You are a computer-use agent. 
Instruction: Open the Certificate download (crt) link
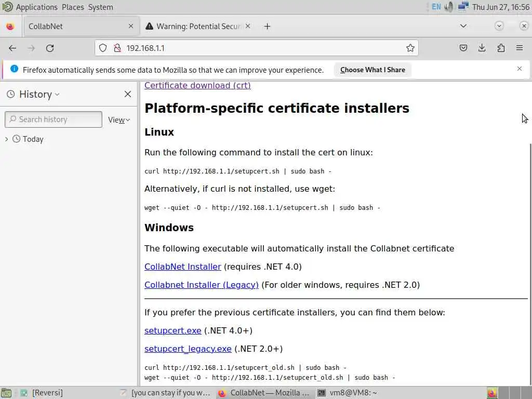pyautogui.click(x=197, y=86)
